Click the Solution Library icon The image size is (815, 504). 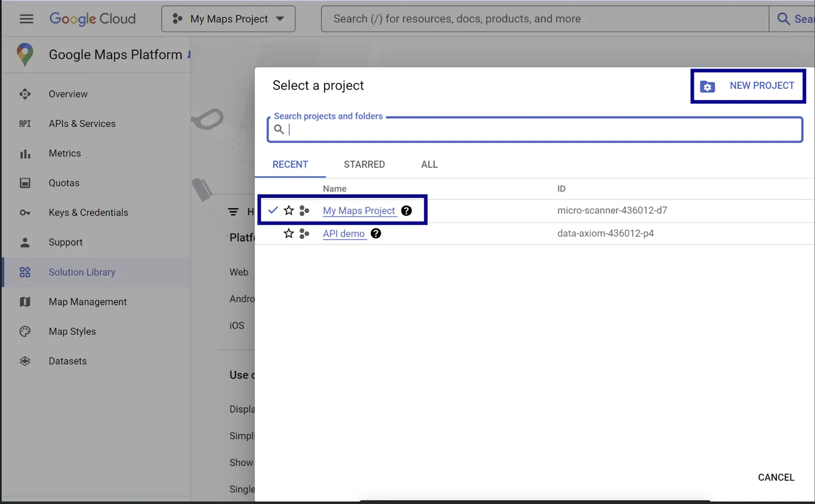(25, 272)
